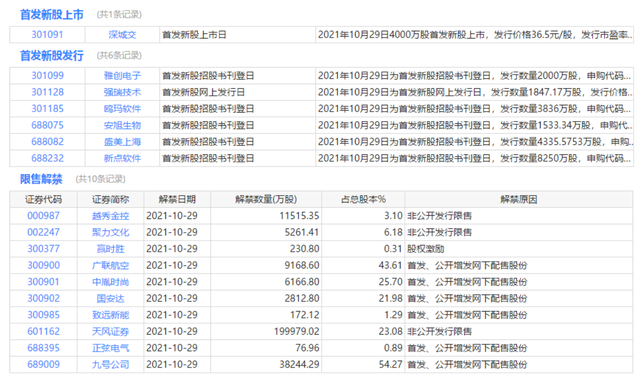Image resolution: width=640 pixels, height=376 pixels.
Task: Open stock code 688395 link
Action: click(x=43, y=348)
